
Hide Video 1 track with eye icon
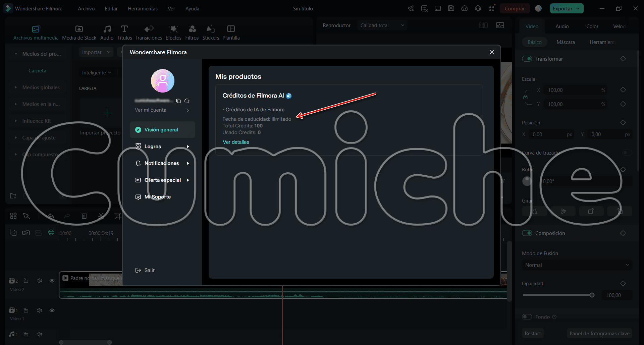pyautogui.click(x=52, y=310)
